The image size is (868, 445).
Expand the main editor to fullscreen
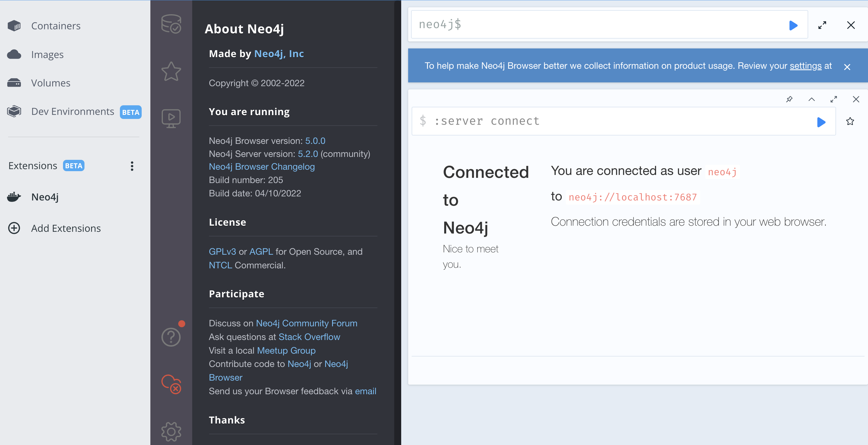pos(822,25)
